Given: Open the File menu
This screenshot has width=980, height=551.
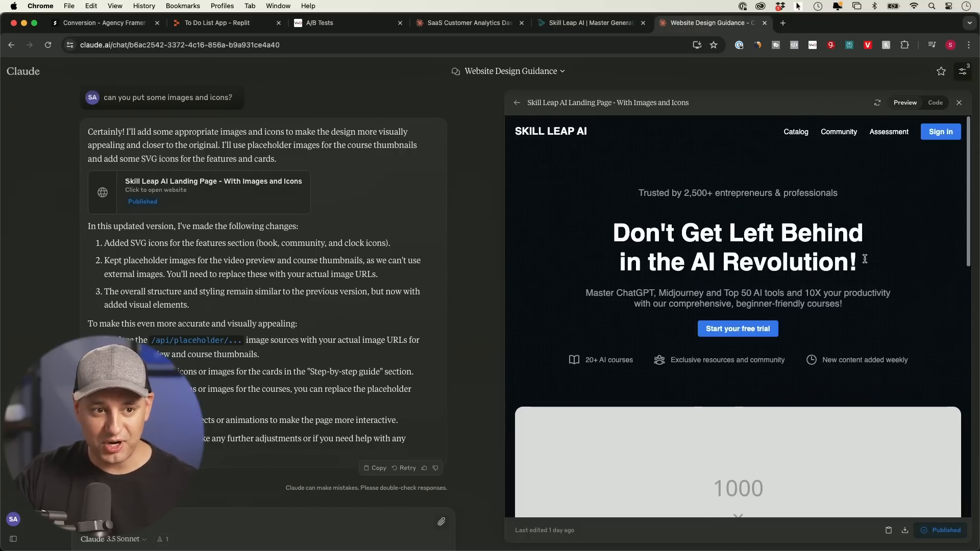Looking at the screenshot, I should coord(69,6).
